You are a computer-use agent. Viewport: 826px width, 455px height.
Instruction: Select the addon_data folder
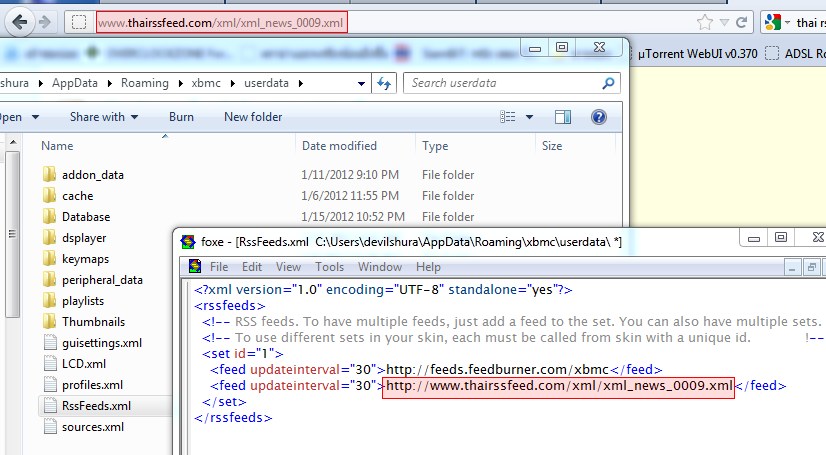(x=93, y=175)
